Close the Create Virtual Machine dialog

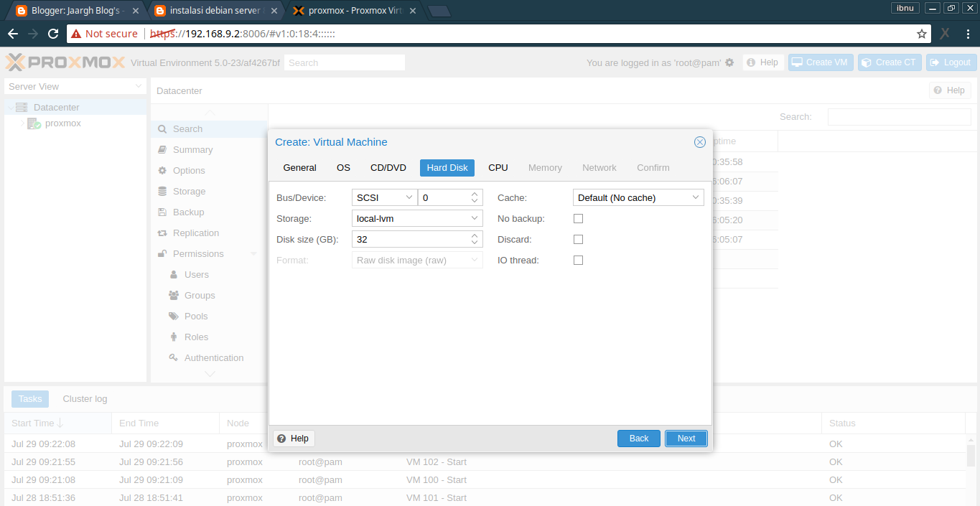point(700,142)
